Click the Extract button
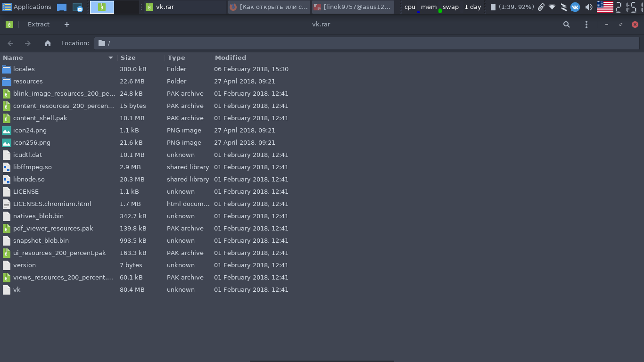Image resolution: width=644 pixels, height=362 pixels. click(38, 25)
